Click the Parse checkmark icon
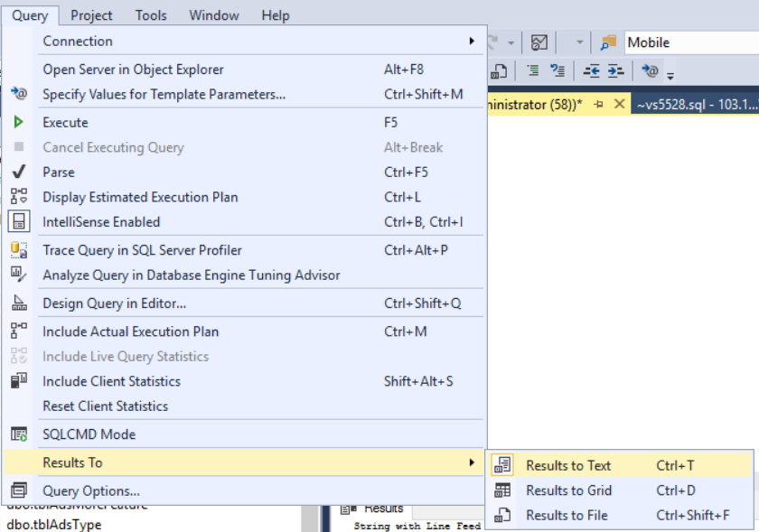This screenshot has height=532, width=759. [18, 172]
